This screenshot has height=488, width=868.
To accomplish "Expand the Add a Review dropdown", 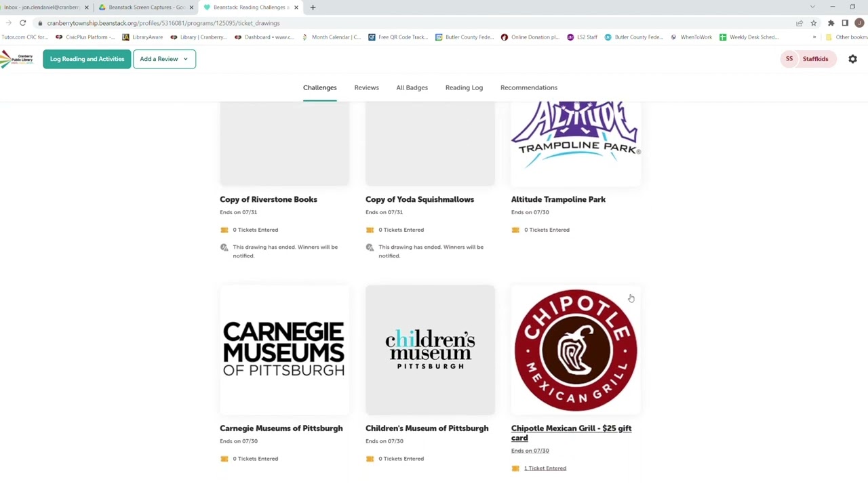I will click(164, 59).
